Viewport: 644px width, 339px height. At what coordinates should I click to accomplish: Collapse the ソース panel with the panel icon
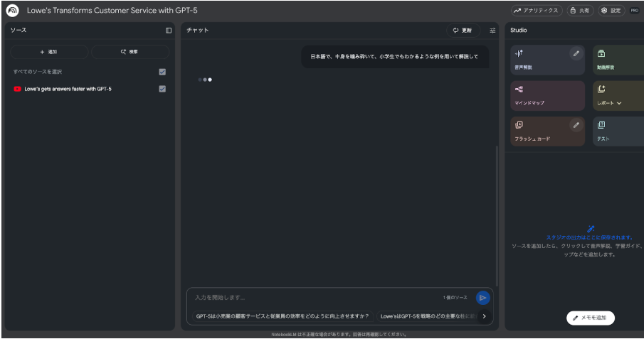[x=169, y=31]
